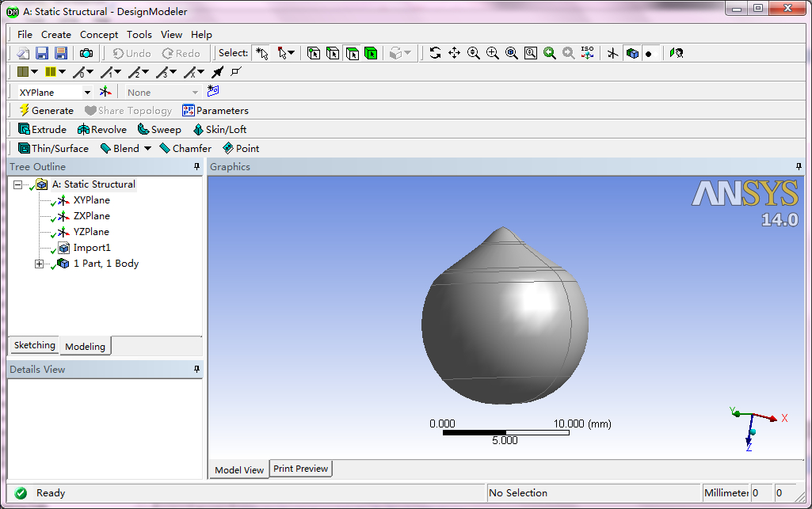Select XYPlane in the tree outline
The image size is (812, 509).
click(92, 200)
